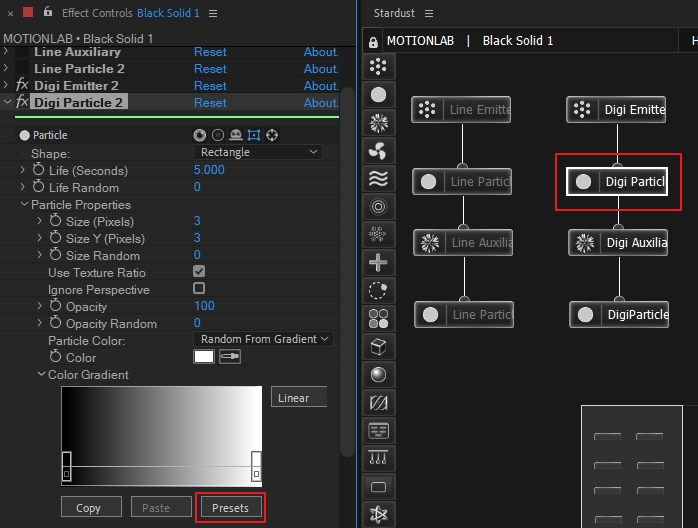Add a Turbulence fan node from the toolbar
Image resolution: width=698 pixels, height=528 pixels.
(378, 151)
